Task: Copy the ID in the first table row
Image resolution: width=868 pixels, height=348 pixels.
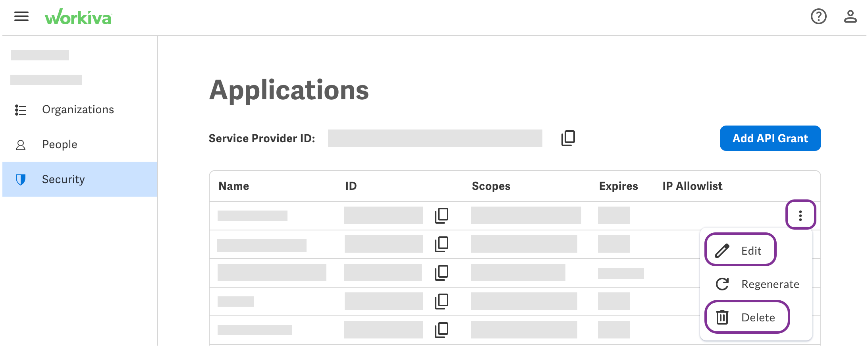Action: (442, 215)
